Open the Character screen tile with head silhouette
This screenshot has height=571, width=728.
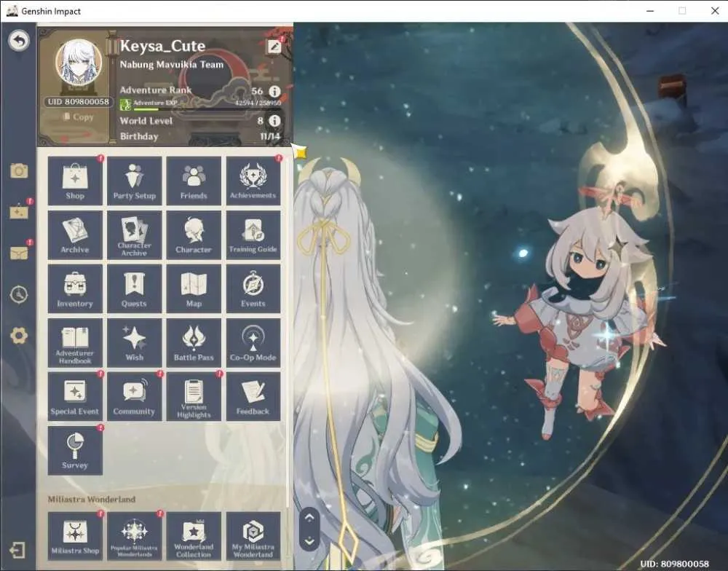tap(194, 235)
